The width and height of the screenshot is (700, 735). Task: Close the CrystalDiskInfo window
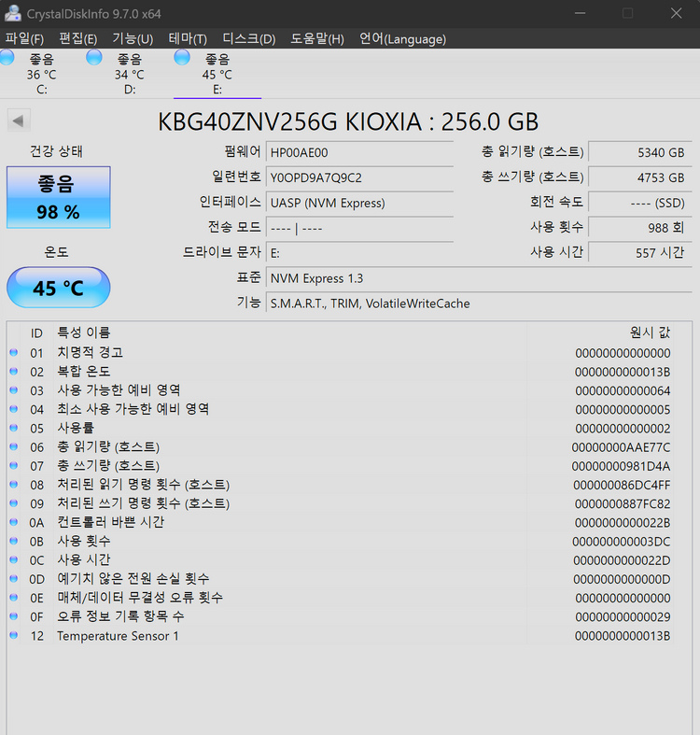tap(676, 13)
